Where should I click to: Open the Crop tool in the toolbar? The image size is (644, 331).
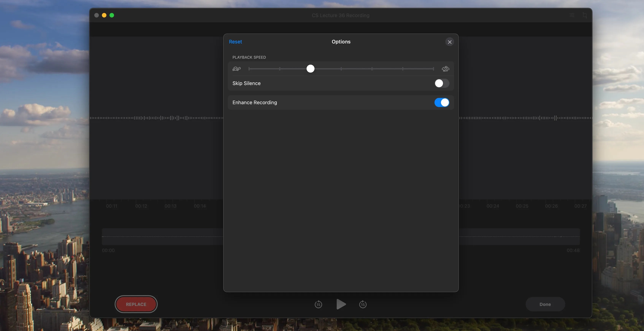click(585, 15)
